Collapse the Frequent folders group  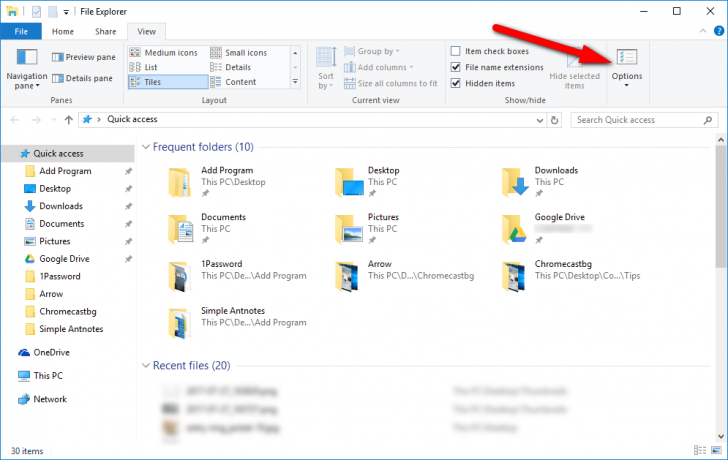tap(146, 147)
